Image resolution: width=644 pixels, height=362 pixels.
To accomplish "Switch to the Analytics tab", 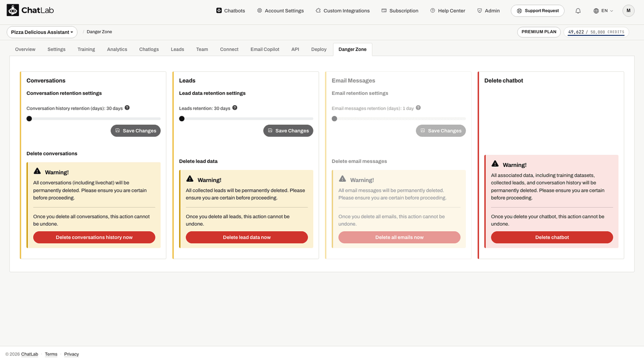I will tap(117, 49).
